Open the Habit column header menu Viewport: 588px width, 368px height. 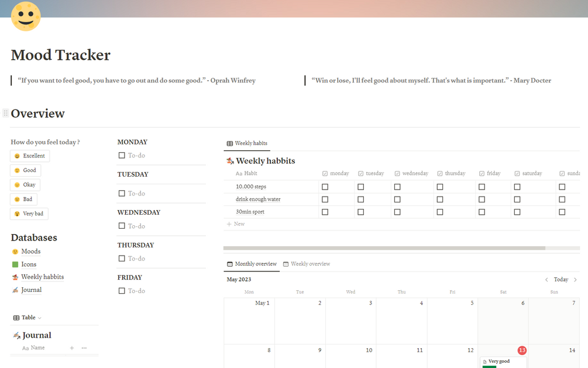coord(246,173)
